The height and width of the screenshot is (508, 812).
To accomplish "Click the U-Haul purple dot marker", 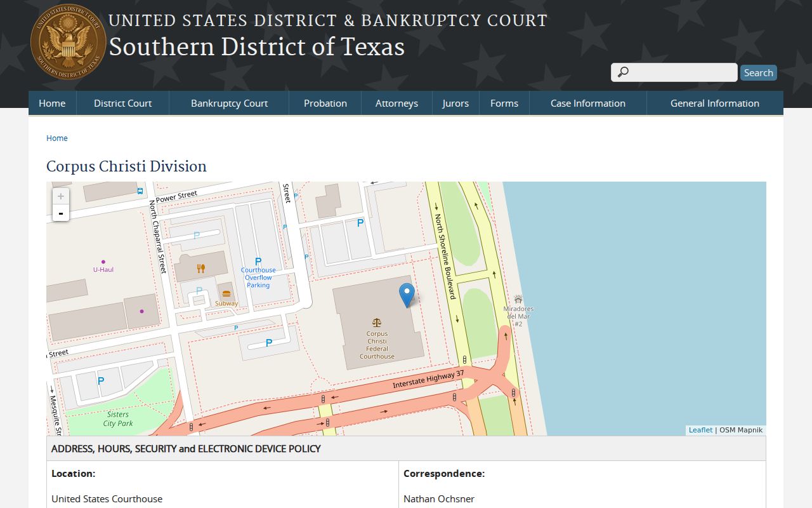I will [x=103, y=262].
